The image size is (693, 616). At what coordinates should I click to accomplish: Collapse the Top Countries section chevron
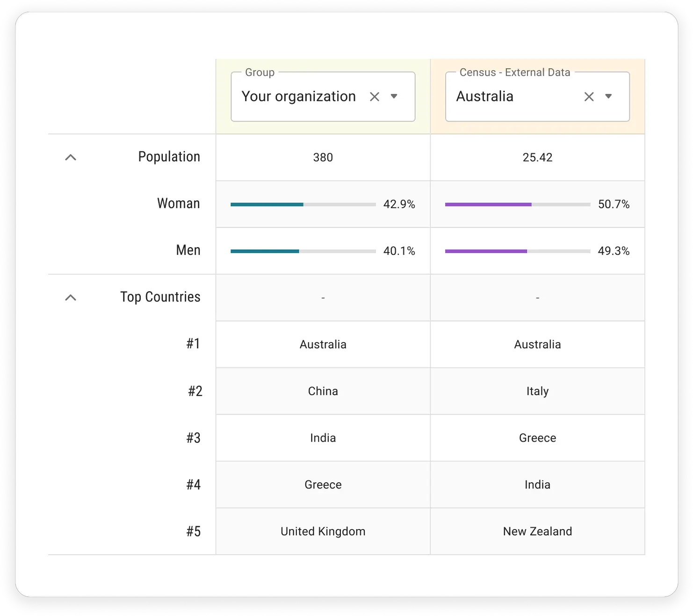tap(71, 298)
